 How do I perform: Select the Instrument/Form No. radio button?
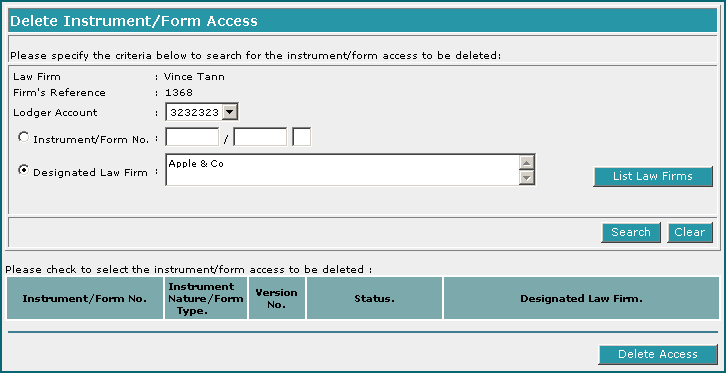click(x=23, y=137)
